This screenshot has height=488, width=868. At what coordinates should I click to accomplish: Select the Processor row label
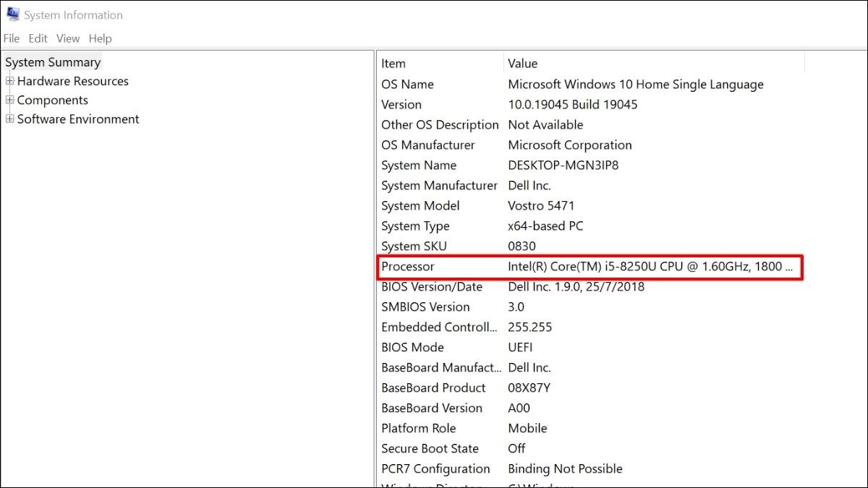coord(408,267)
